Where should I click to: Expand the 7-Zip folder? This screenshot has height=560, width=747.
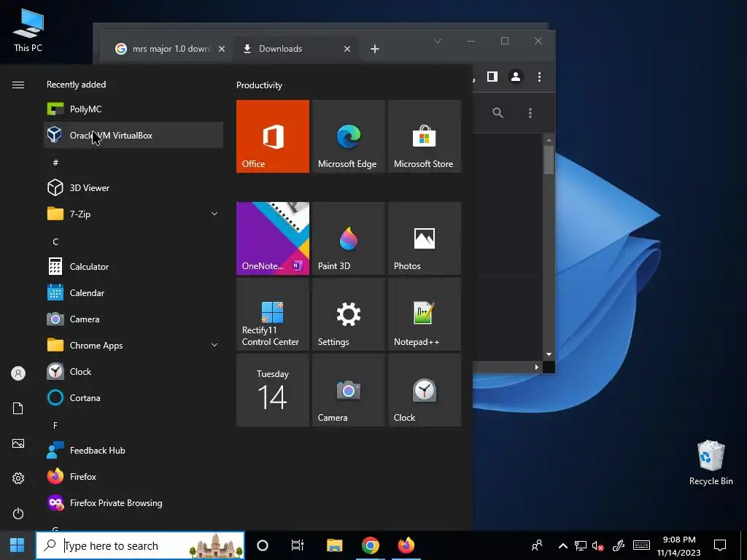click(x=133, y=214)
